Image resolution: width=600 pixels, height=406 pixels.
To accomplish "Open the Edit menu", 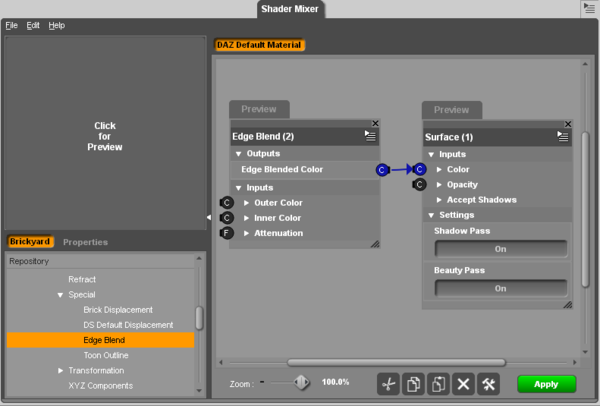I will click(33, 25).
